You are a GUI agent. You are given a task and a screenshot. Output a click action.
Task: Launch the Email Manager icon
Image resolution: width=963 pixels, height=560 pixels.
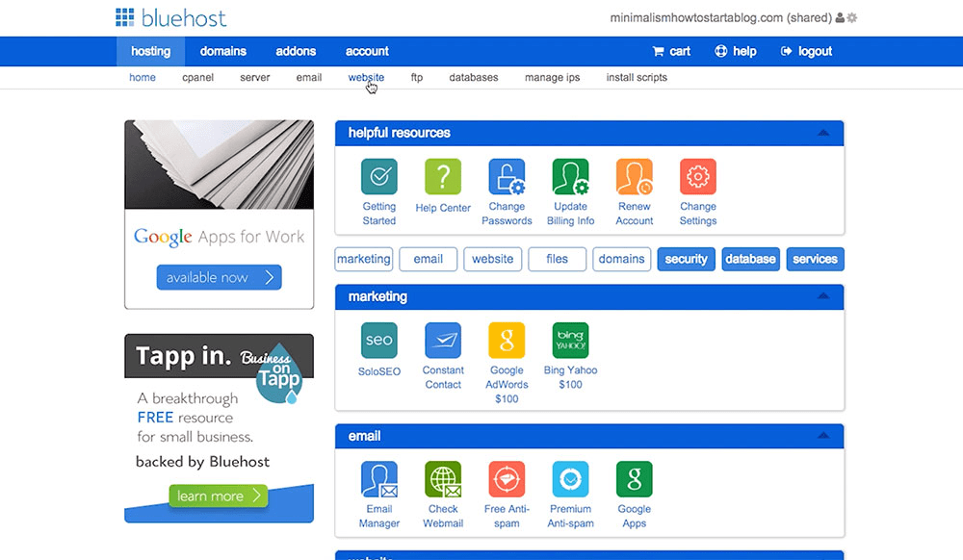click(x=378, y=479)
